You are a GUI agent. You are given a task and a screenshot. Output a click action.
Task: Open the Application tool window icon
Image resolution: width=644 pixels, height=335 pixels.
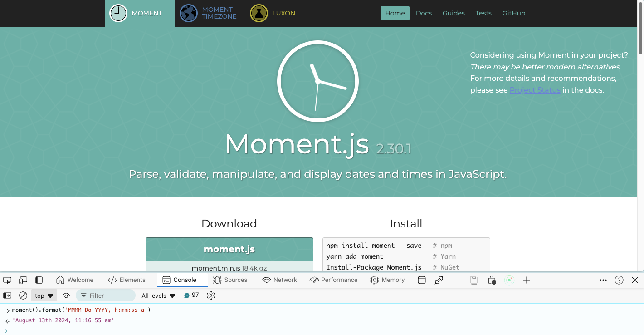(x=422, y=280)
